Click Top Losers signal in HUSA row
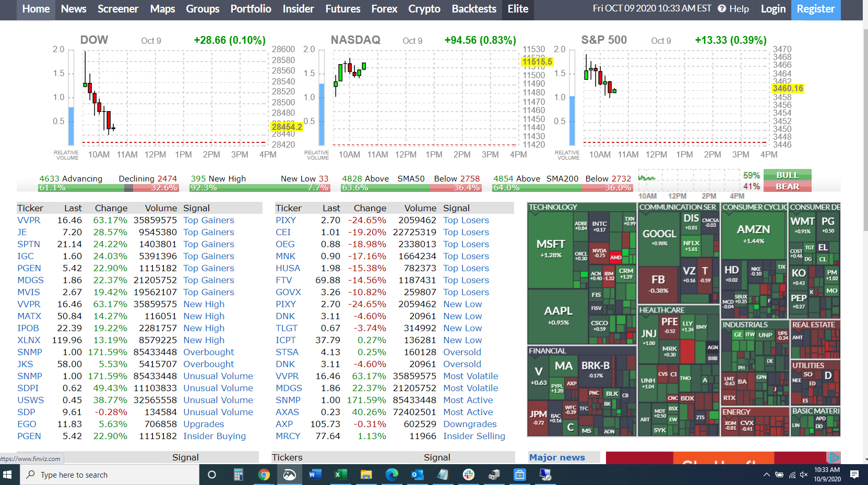Viewport: 868px width, 485px height. click(466, 268)
